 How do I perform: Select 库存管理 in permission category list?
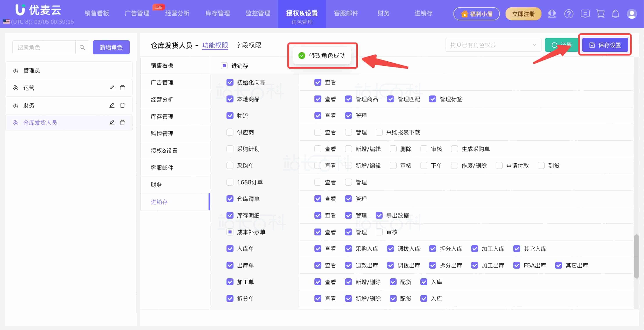pyautogui.click(x=162, y=116)
